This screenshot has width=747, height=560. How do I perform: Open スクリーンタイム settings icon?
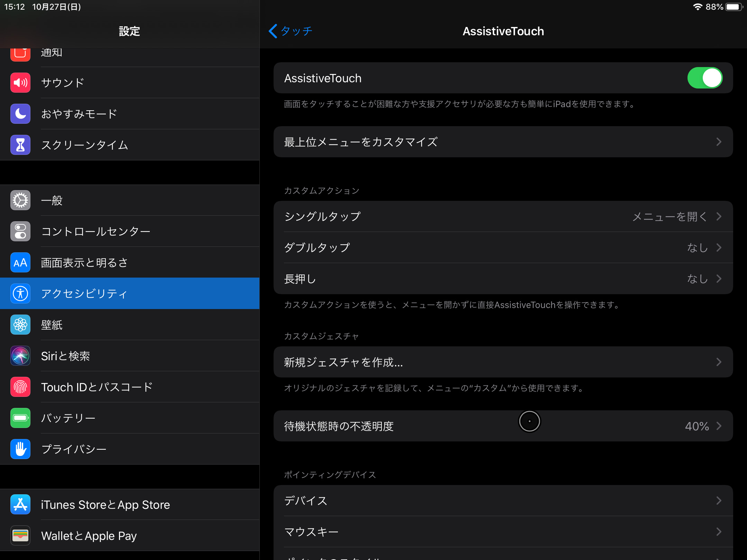20,144
